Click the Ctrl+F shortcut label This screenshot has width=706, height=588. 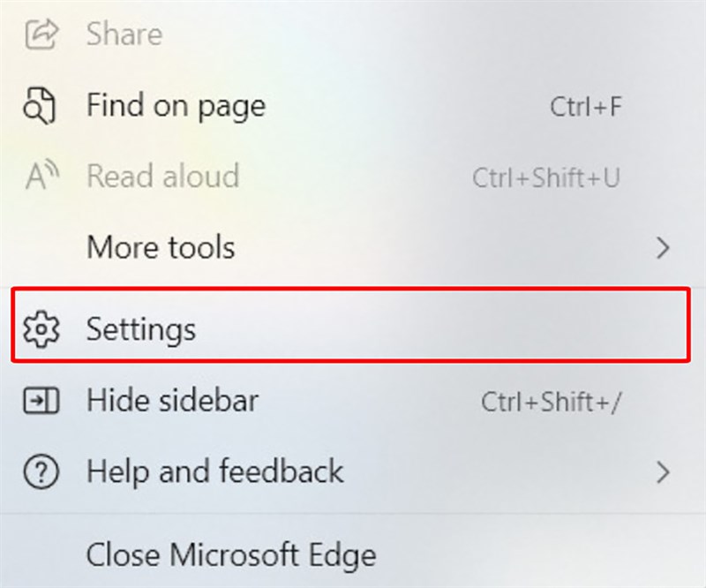(587, 106)
